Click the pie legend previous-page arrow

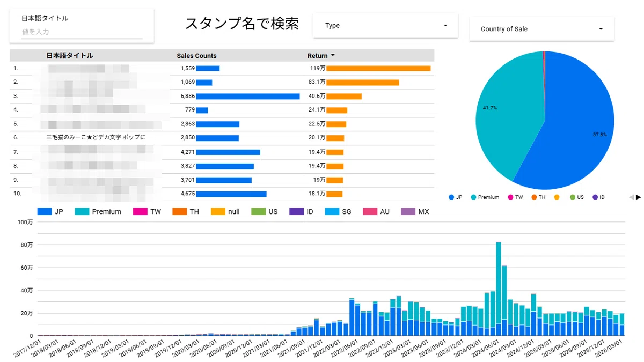coord(631,197)
